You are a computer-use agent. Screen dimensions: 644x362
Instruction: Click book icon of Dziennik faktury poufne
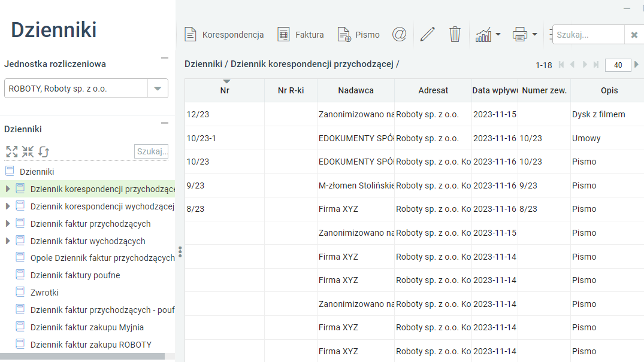(x=20, y=275)
